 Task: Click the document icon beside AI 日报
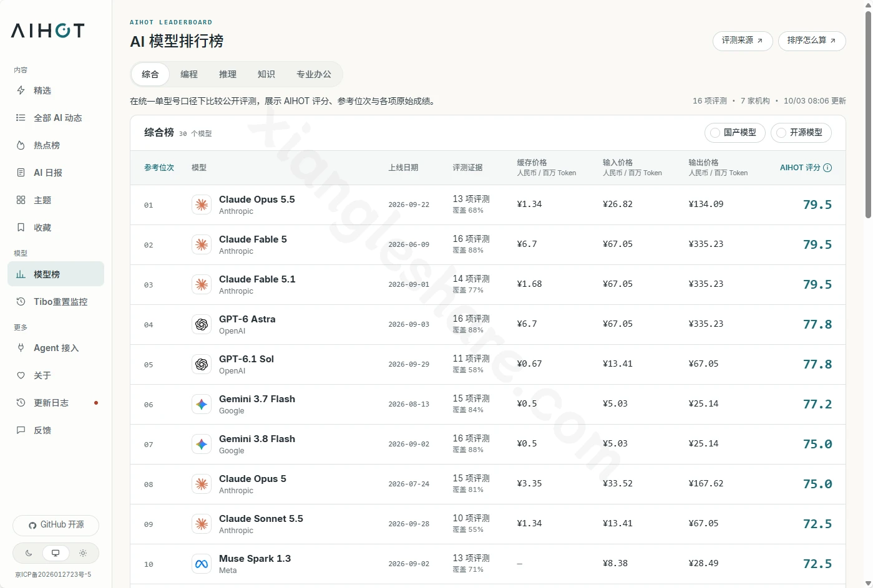tap(21, 173)
